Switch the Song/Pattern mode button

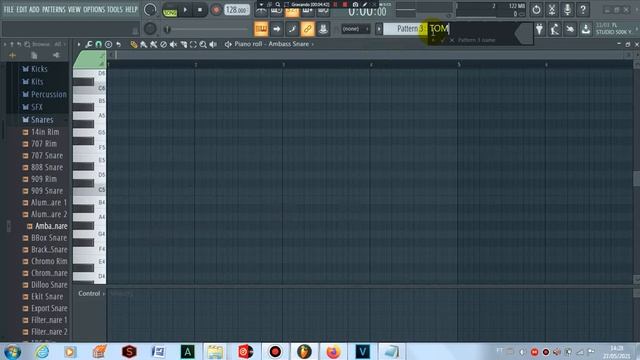(x=170, y=10)
